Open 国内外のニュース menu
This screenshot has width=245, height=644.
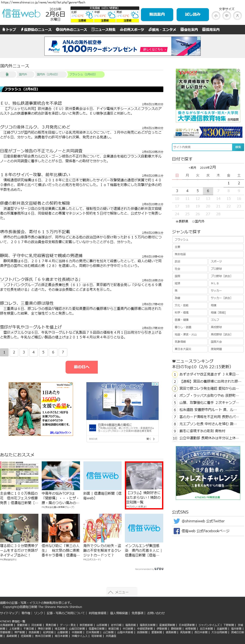click(71, 29)
